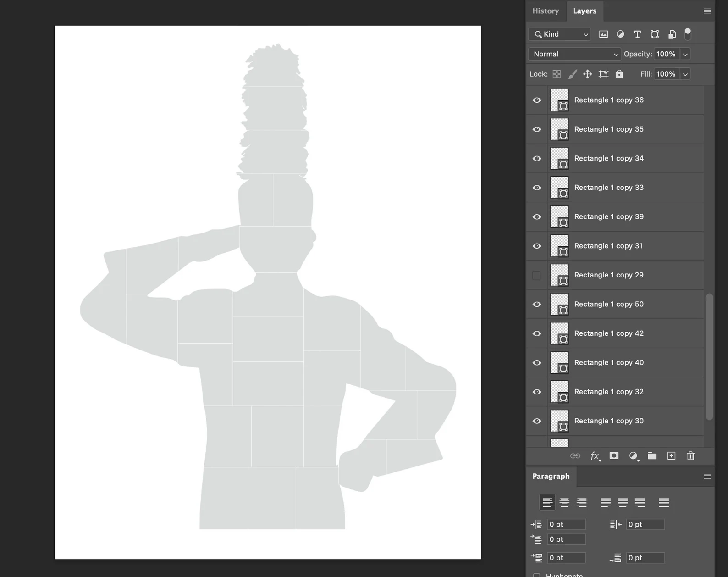Switch to the History tab
Image resolution: width=728 pixels, height=577 pixels.
(x=546, y=11)
